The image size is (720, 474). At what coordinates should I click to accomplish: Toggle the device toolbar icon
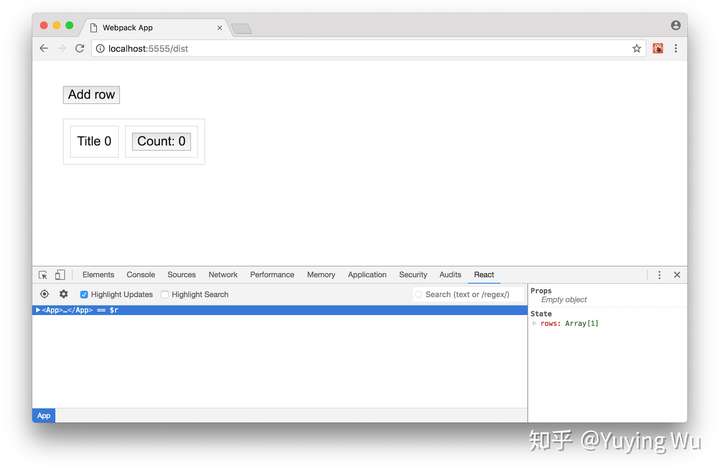(60, 275)
